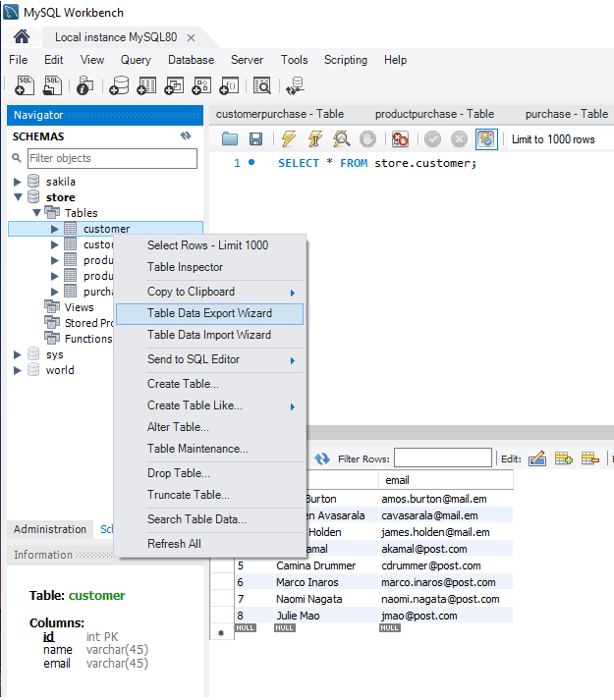
Task: Create a new schema icon
Action: pos(119,85)
